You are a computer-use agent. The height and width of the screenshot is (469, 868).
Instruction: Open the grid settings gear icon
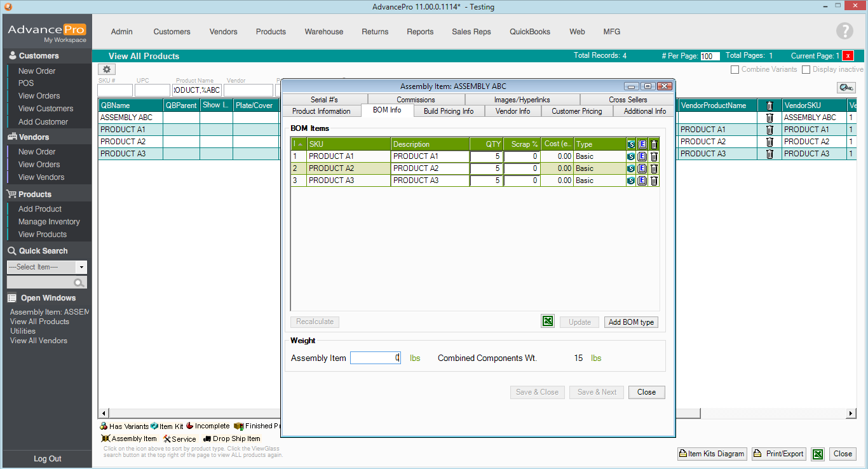(106, 69)
